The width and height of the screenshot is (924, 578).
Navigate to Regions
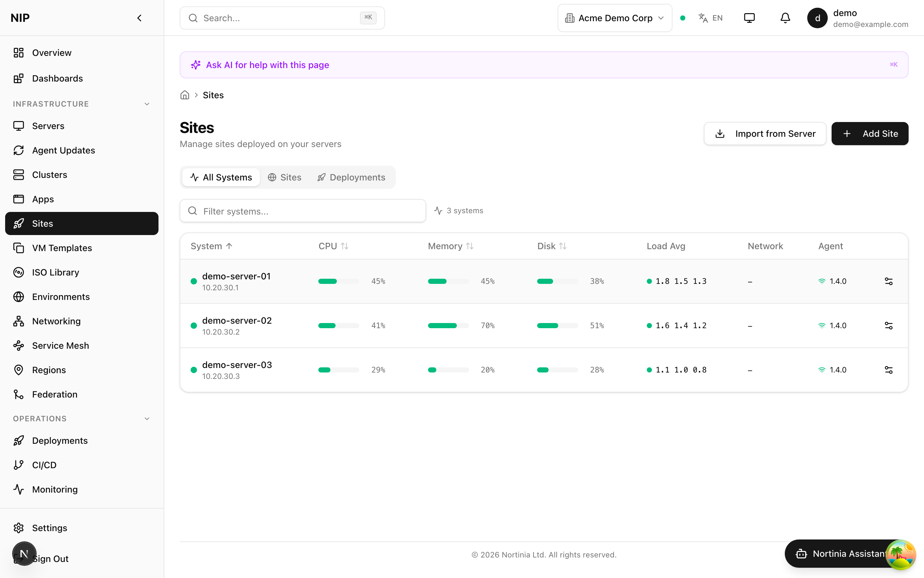point(82,370)
